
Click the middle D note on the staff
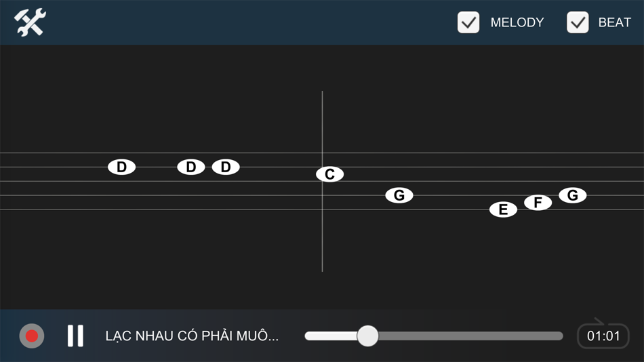[x=191, y=167]
